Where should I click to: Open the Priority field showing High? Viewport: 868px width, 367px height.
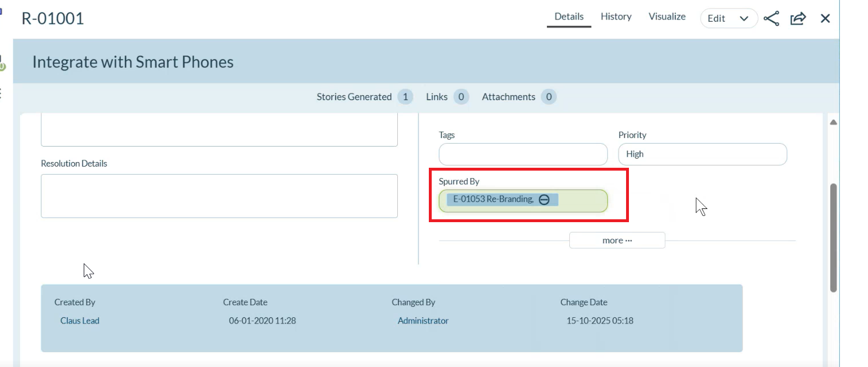[702, 154]
